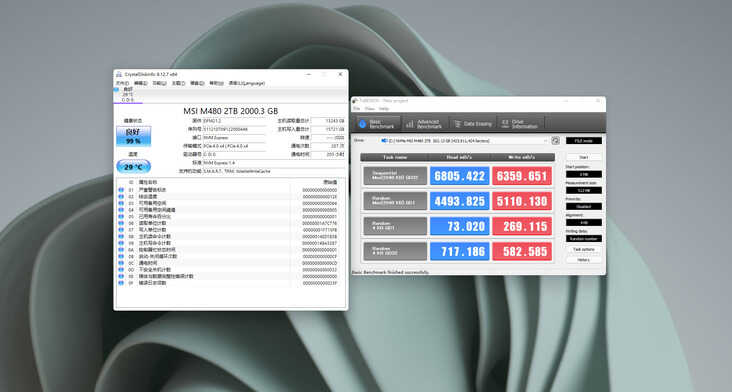Image resolution: width=732 pixels, height=392 pixels.
Task: Click blue status icon of attribute row 0F
Action: click(121, 283)
